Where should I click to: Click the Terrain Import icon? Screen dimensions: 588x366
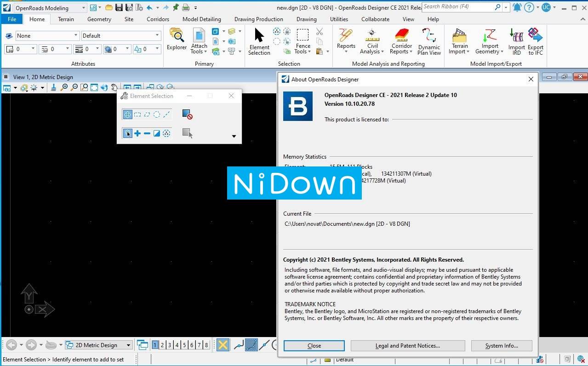(459, 40)
